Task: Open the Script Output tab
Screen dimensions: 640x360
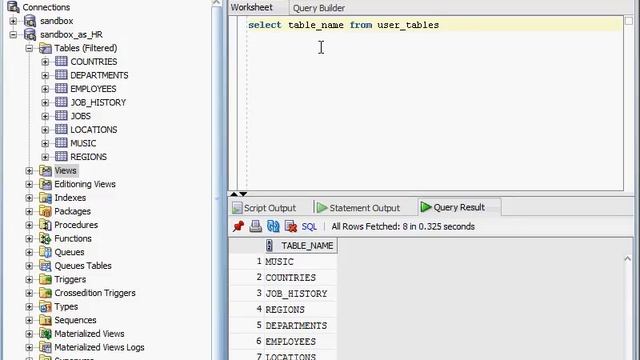Action: coord(269,208)
